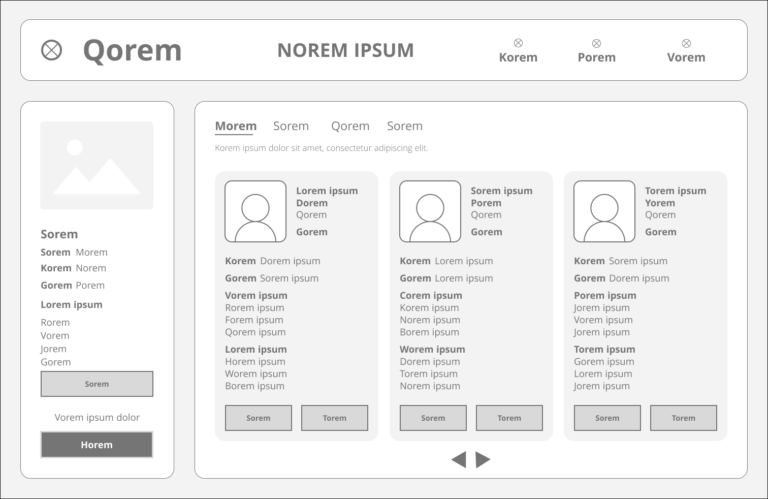Click the Korem ipsum dolor sit amet description

[321, 148]
